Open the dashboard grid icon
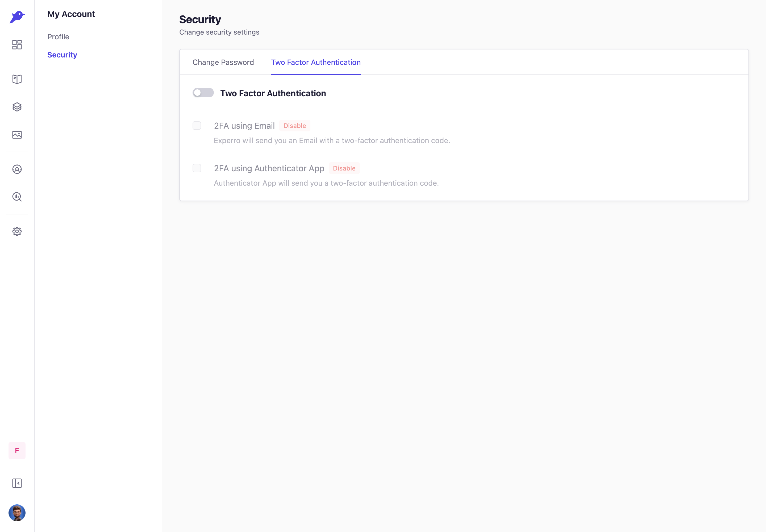 click(17, 45)
